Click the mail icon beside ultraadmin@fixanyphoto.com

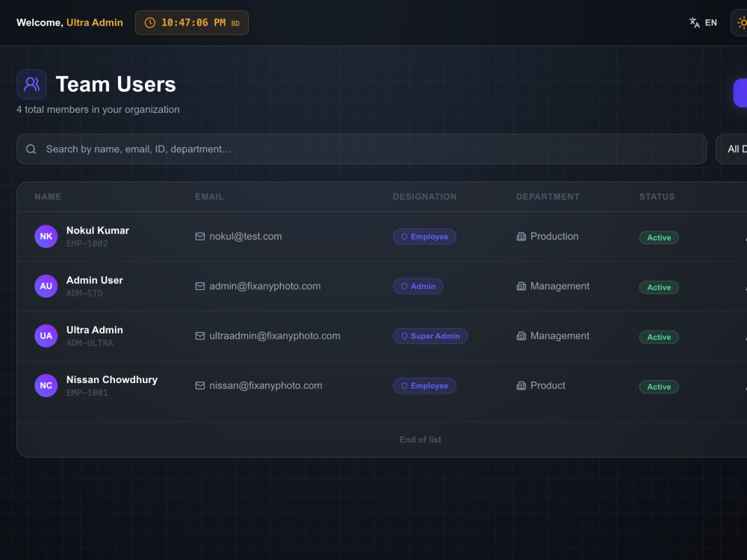coord(200,336)
